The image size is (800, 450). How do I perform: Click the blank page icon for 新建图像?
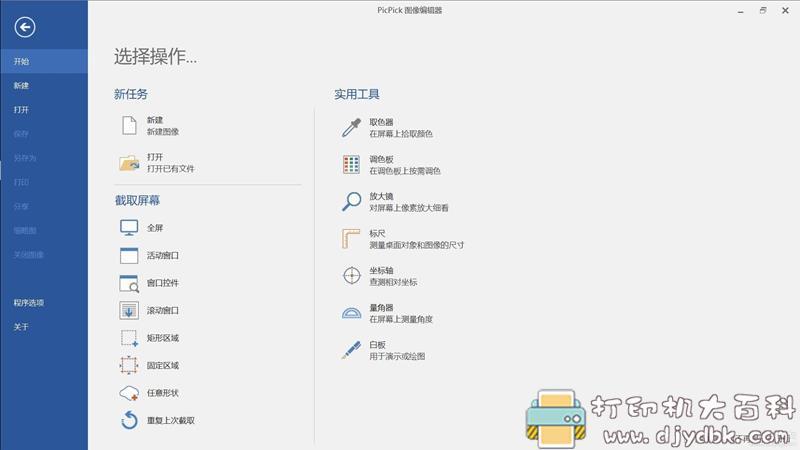(x=129, y=126)
